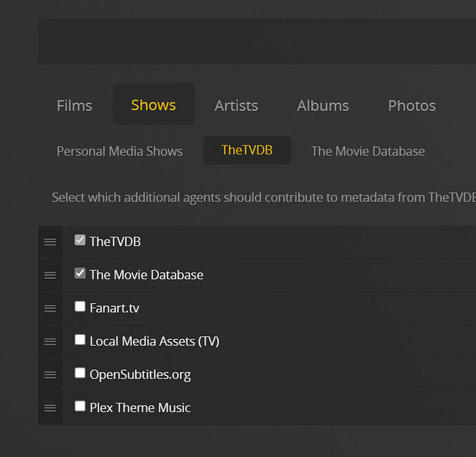Enable the Fanart.tv agent checkbox
Viewport: 476px width, 457px height.
pyautogui.click(x=80, y=306)
